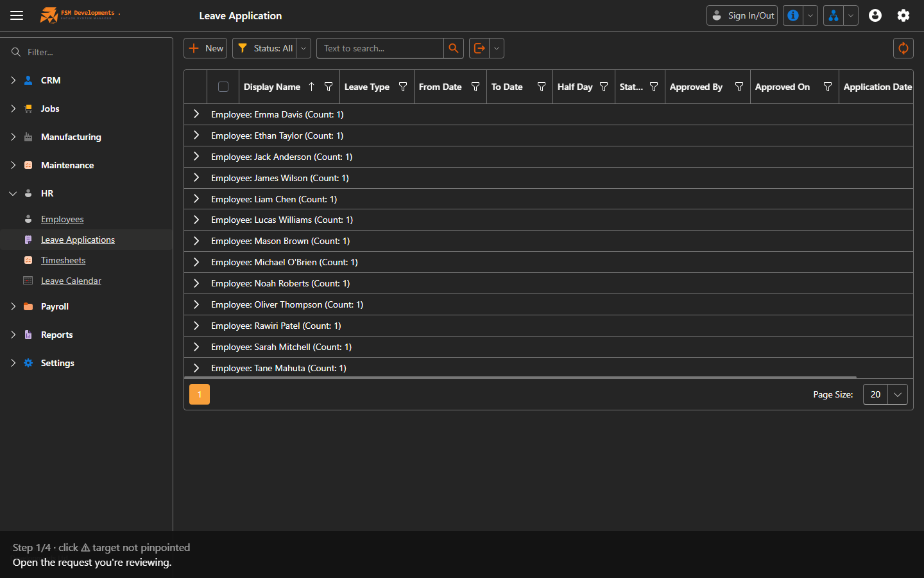Open filter on Leave Type column

[403, 87]
